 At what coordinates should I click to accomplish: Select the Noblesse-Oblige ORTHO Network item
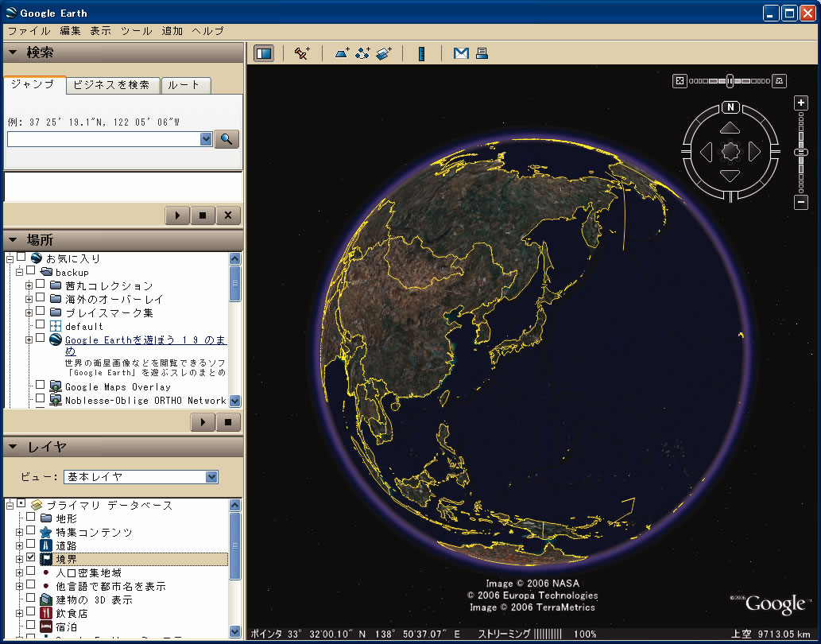tap(145, 401)
